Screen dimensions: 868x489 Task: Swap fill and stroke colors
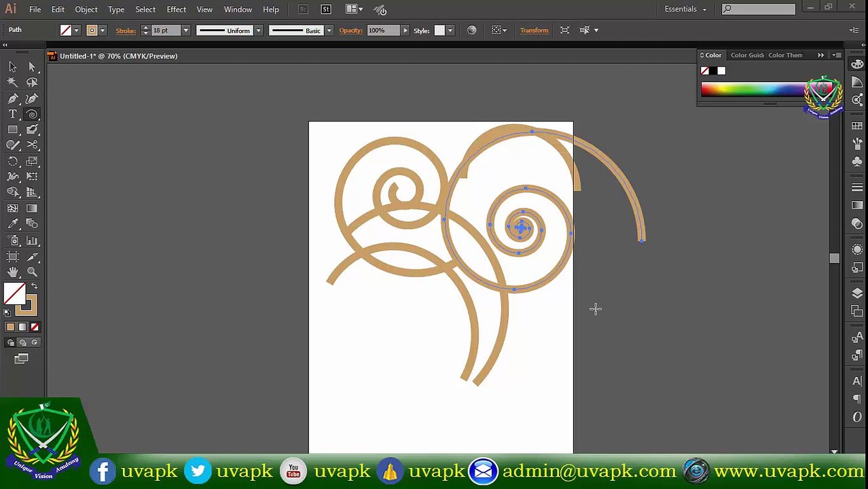[35, 287]
